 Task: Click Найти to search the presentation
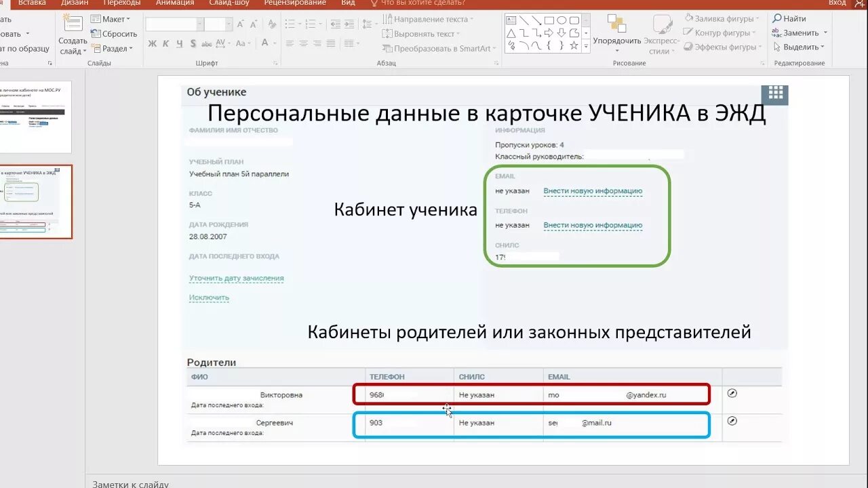point(789,19)
